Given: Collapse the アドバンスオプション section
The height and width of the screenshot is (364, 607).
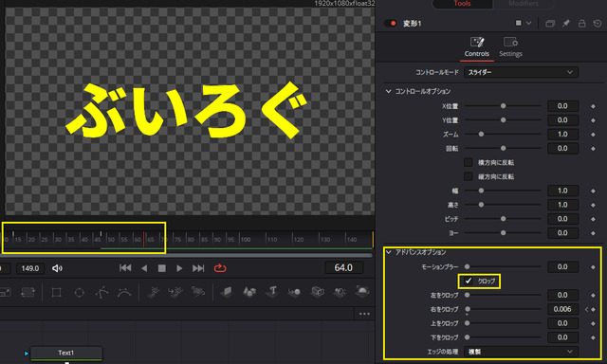Looking at the screenshot, I should pyautogui.click(x=388, y=252).
